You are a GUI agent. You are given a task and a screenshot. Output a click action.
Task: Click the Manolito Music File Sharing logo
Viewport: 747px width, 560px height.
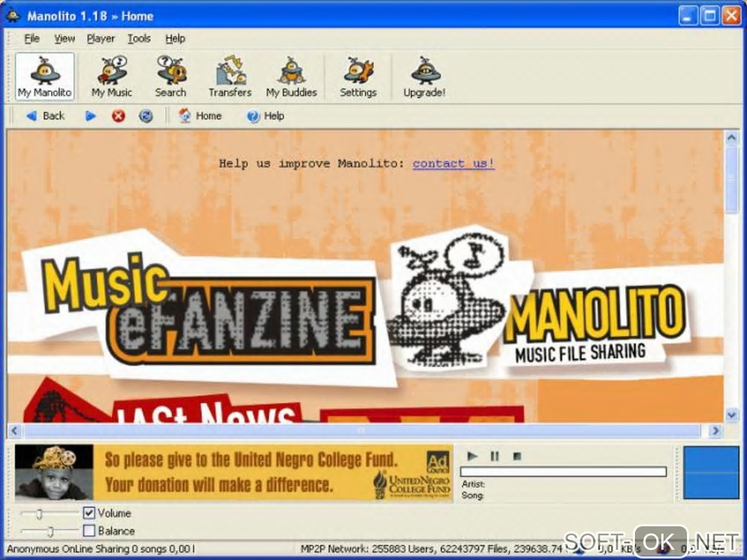coord(595,324)
